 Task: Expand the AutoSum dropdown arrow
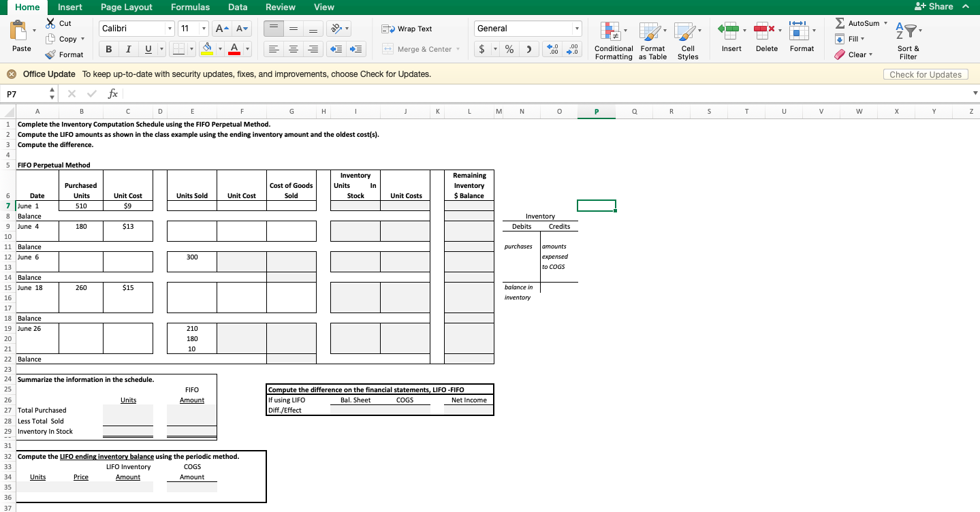point(886,23)
